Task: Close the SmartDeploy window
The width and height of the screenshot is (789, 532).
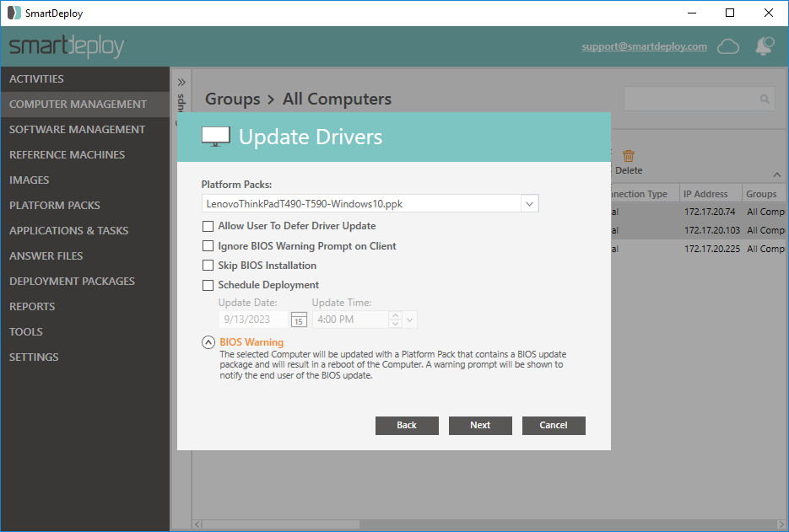Action: pyautogui.click(x=769, y=13)
